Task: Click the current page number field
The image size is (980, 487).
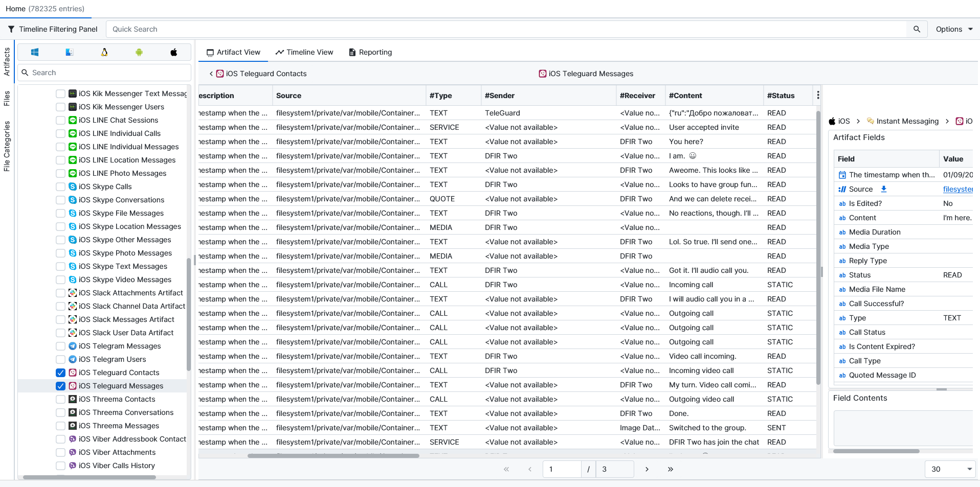Action: point(562,469)
